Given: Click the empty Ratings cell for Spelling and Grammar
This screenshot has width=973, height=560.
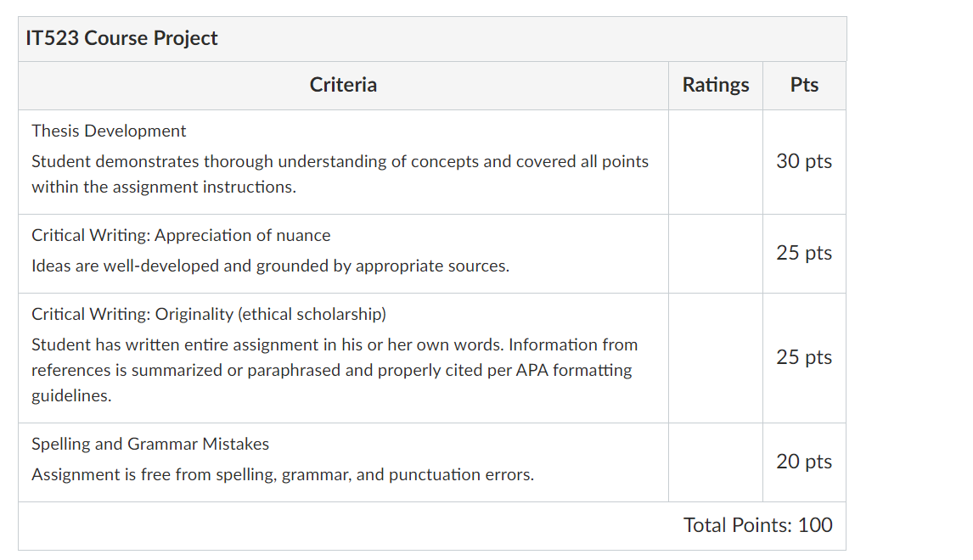Looking at the screenshot, I should (x=716, y=462).
